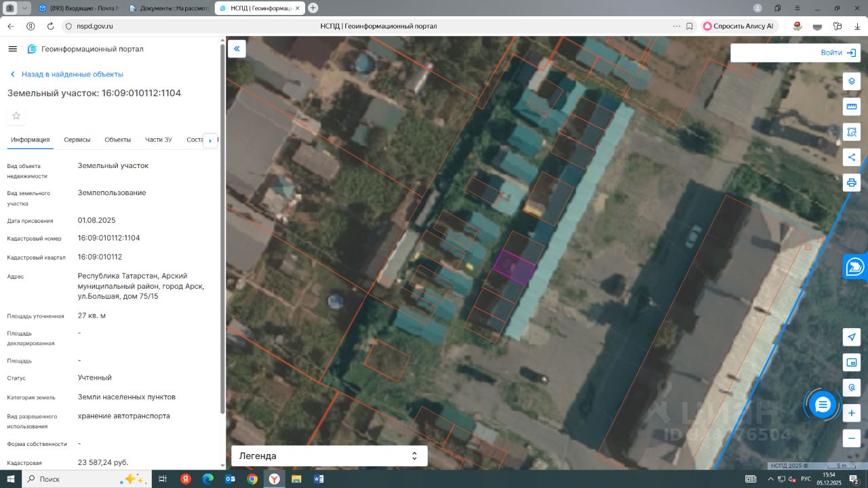Open the blue side assistant widget

856,266
